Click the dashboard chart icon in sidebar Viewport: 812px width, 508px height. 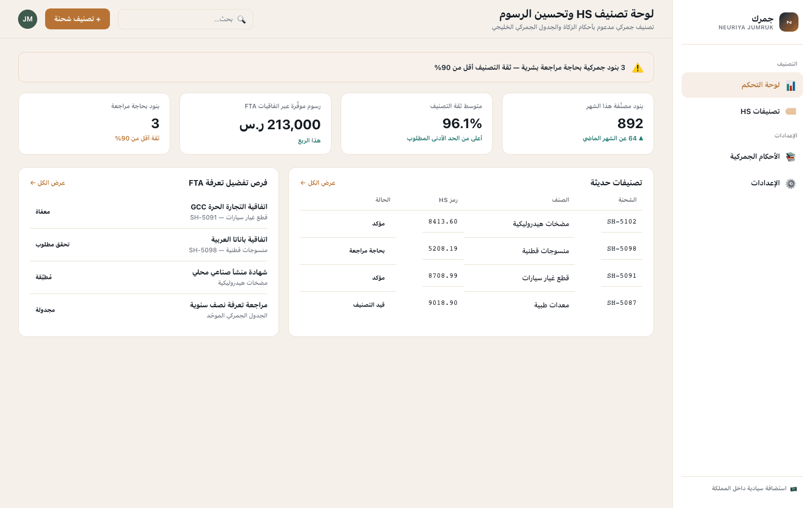coord(791,86)
